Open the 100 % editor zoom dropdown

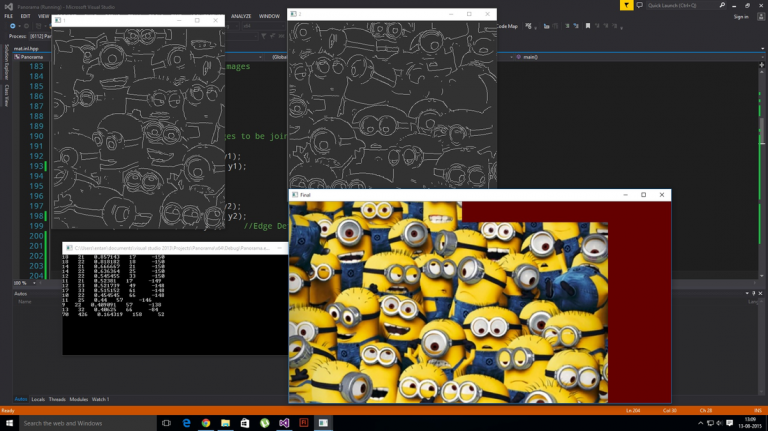click(24, 283)
